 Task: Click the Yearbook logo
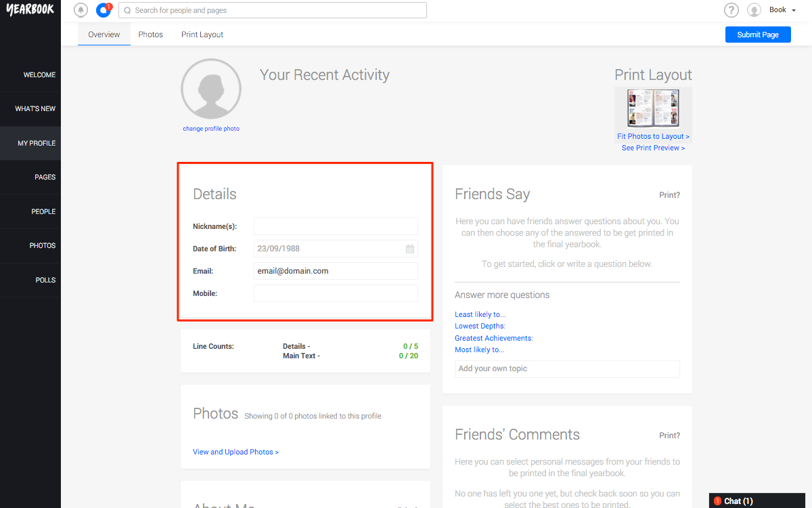click(x=30, y=10)
